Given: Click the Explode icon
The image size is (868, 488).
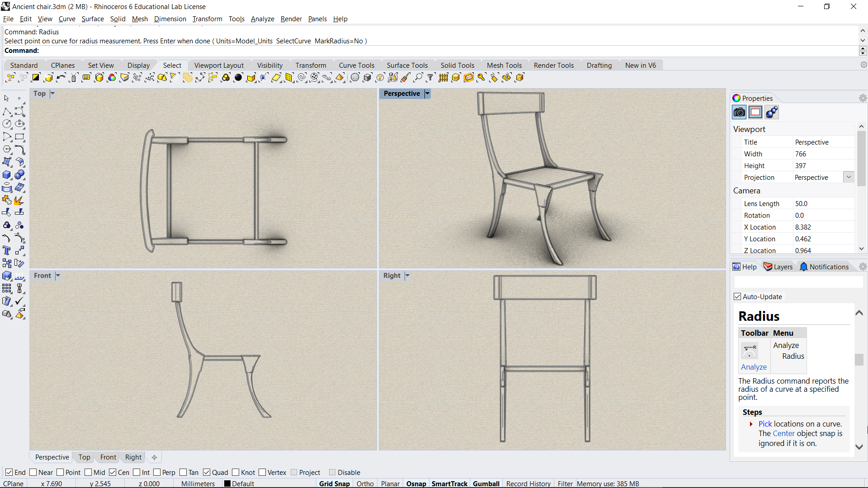Looking at the screenshot, I should (x=19, y=200).
